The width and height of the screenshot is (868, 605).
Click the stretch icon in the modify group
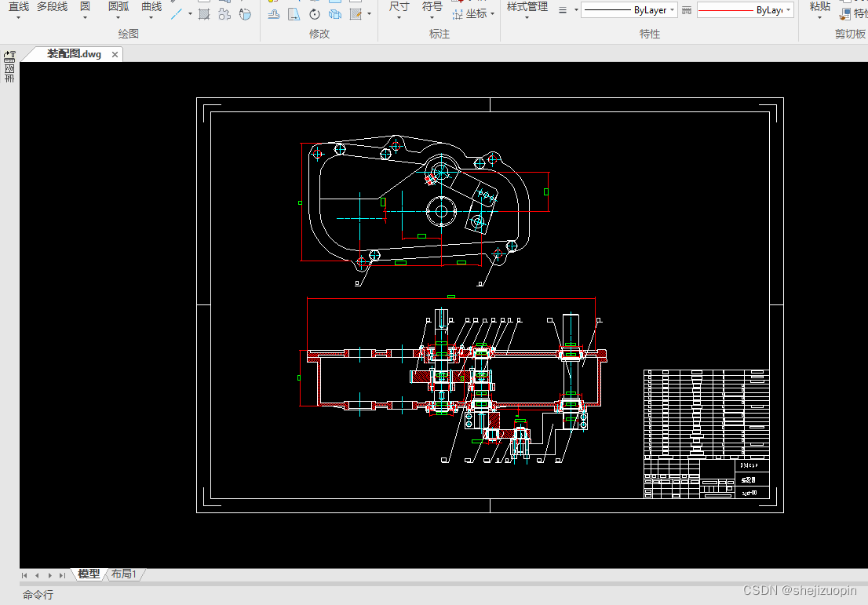[294, 14]
